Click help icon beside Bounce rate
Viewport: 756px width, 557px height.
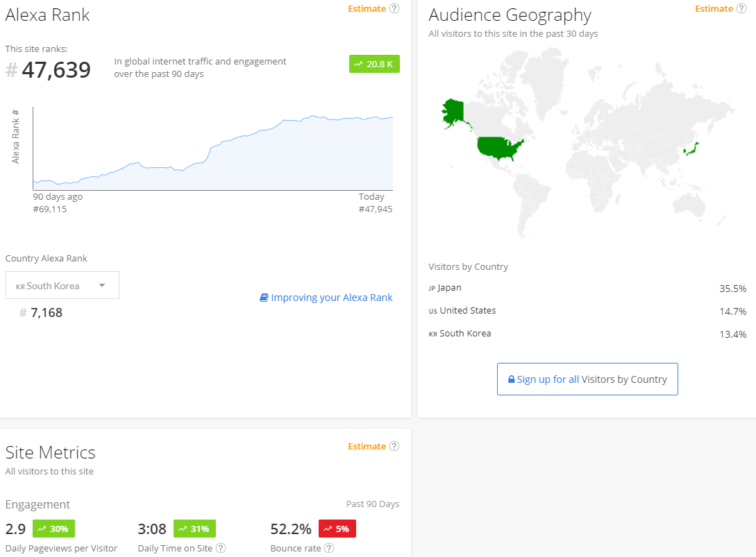tap(329, 548)
